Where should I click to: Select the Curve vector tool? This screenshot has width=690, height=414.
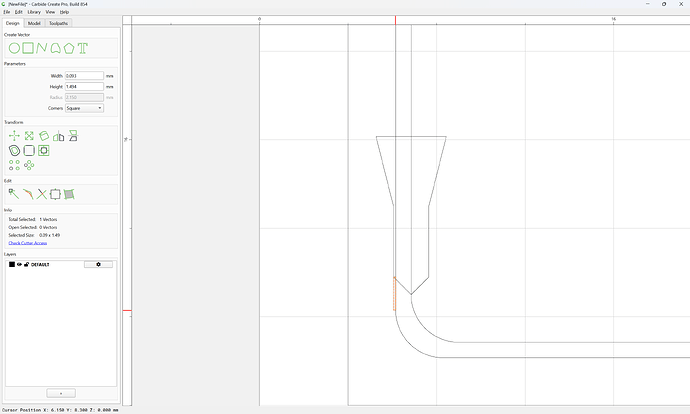pos(55,48)
